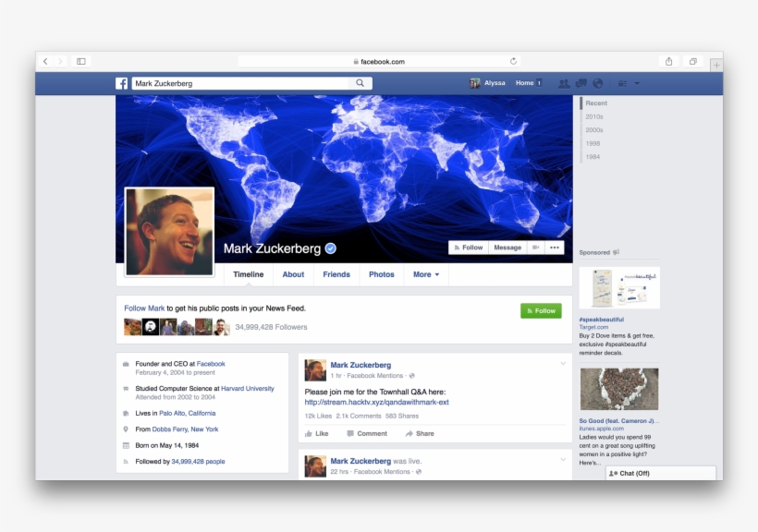758x532 pixels.
Task: Open Alyssa's profile in header
Action: click(488, 83)
